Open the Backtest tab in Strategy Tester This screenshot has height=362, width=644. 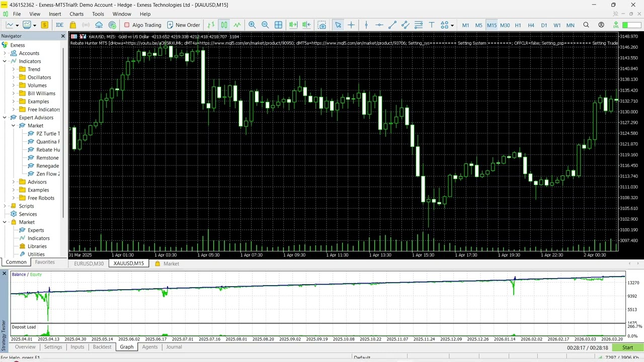pyautogui.click(x=102, y=347)
